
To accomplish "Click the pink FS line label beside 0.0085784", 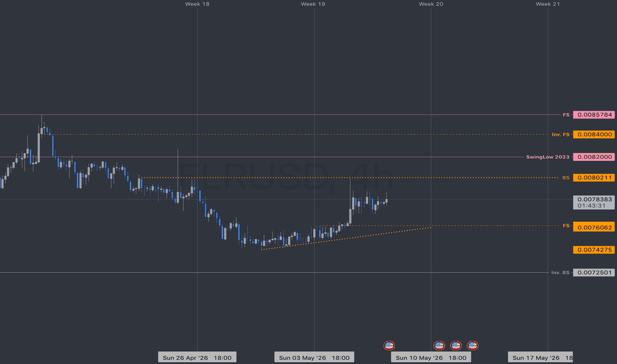I will 566,115.
